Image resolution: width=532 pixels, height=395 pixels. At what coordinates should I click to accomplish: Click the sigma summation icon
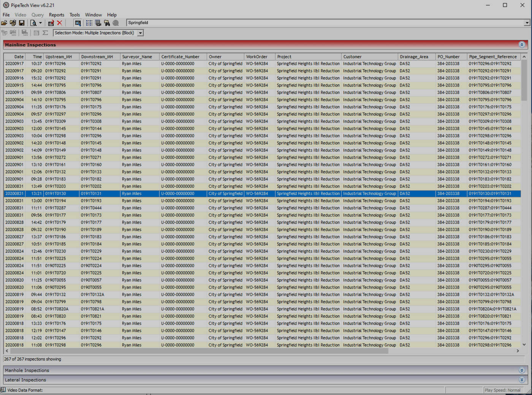click(x=45, y=33)
